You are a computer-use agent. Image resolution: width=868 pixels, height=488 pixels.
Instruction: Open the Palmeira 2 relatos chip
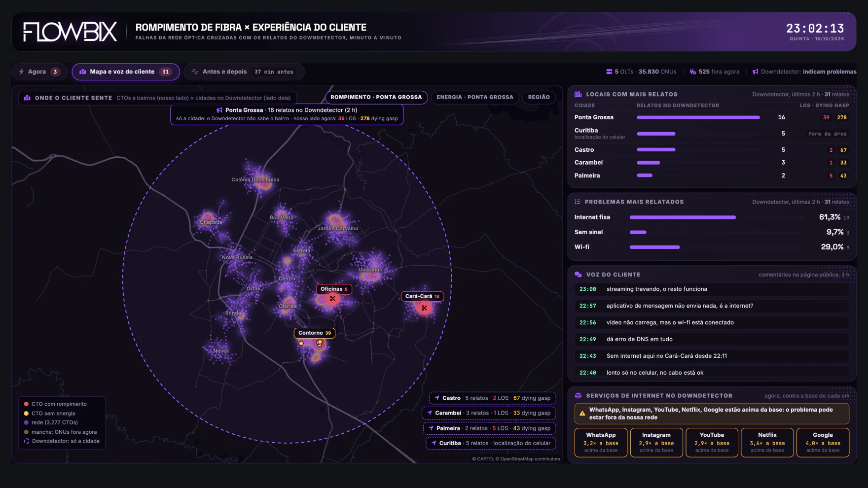(x=489, y=428)
